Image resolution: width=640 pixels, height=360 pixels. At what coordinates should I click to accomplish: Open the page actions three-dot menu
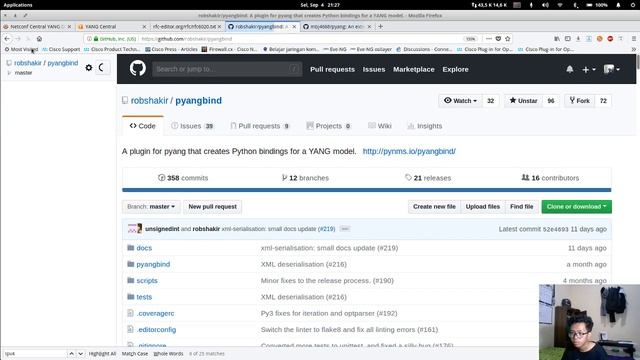coord(489,38)
